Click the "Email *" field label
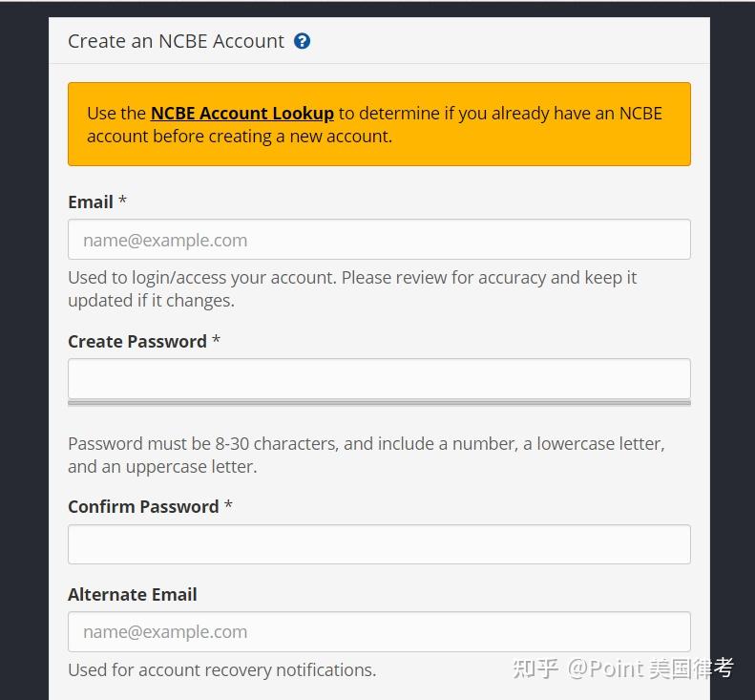 (91, 202)
